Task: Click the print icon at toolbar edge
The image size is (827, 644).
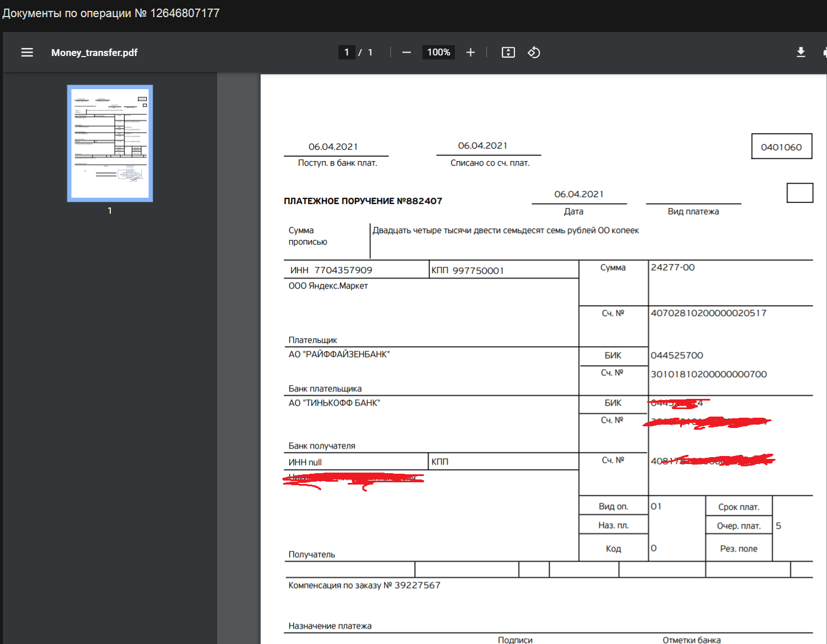Action: tap(824, 53)
